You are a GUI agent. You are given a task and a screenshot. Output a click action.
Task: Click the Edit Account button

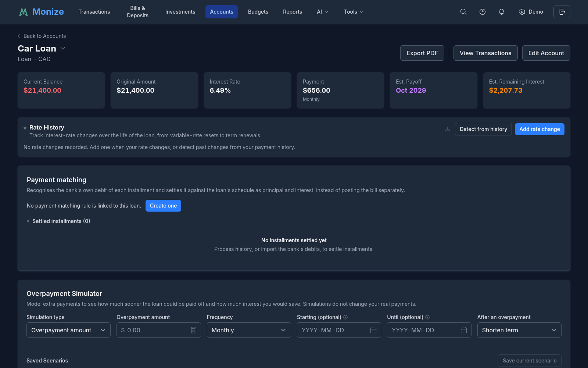pos(546,53)
